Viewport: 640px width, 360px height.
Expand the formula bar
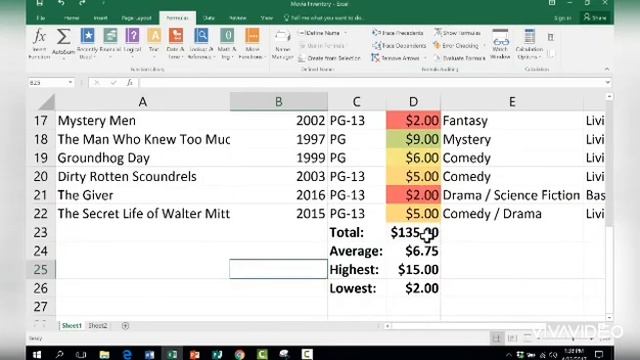pyautogui.click(x=608, y=82)
